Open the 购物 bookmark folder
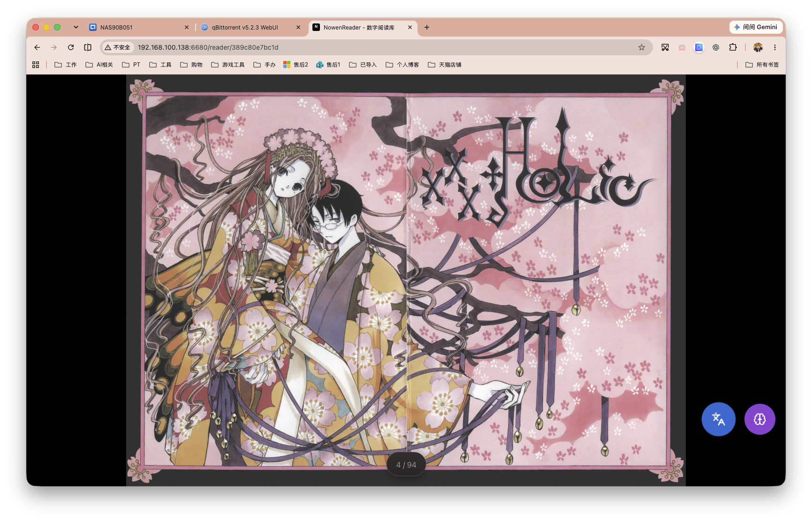 pos(191,65)
